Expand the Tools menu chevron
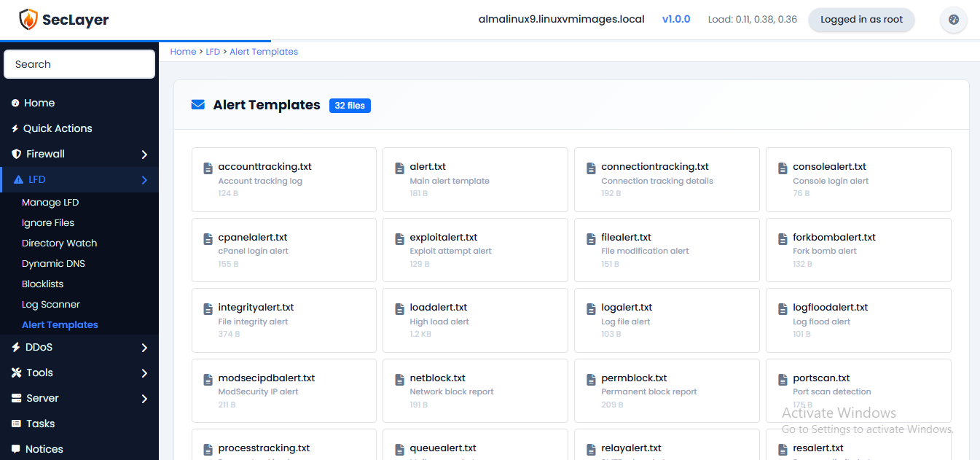Viewport: 980px width, 460px height. [x=144, y=373]
